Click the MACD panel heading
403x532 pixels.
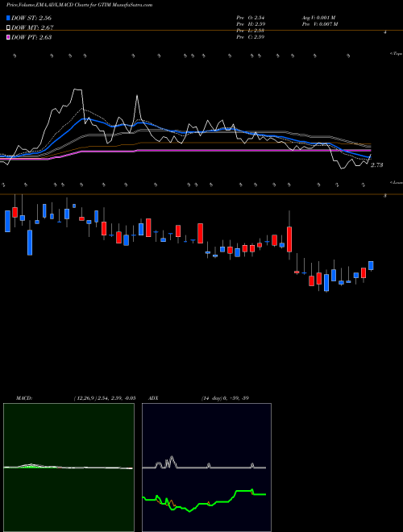tap(24, 397)
